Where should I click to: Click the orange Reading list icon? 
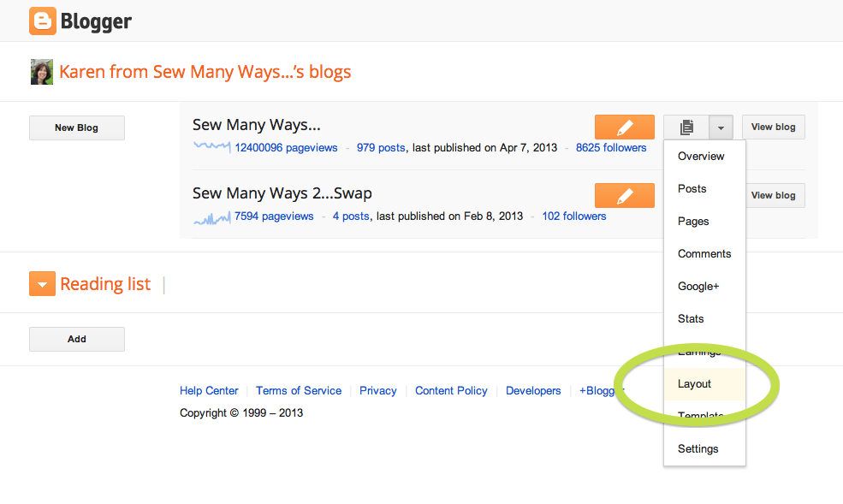pos(42,283)
